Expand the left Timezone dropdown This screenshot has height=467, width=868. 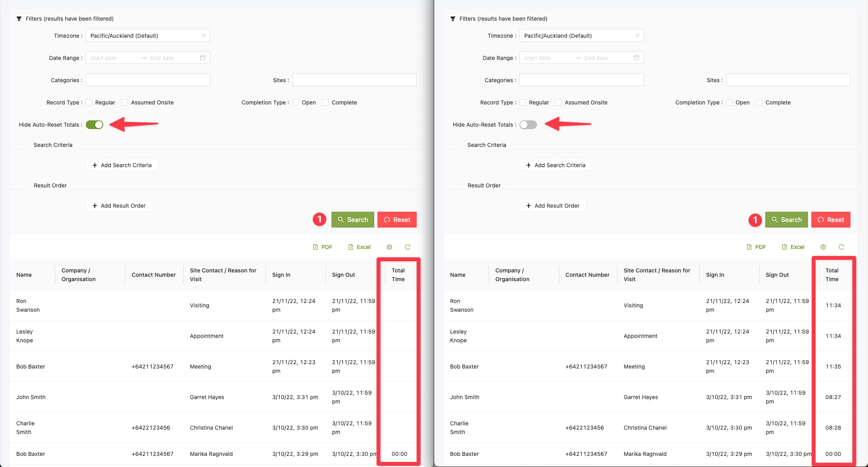[148, 36]
